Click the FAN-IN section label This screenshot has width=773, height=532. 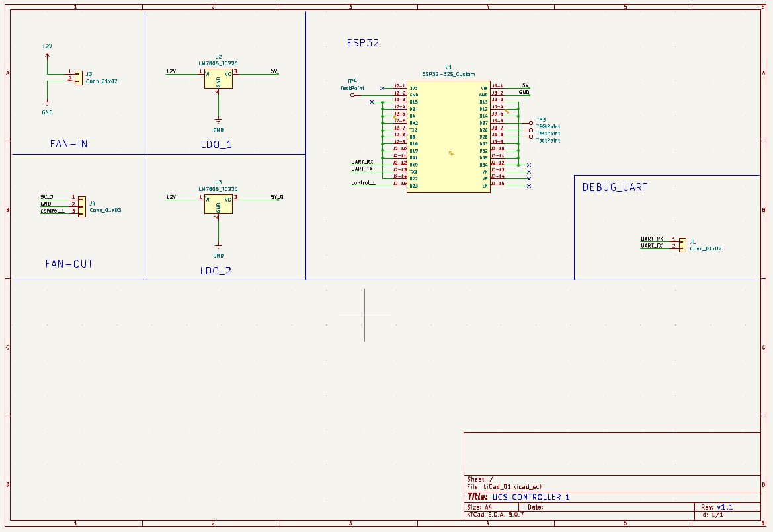[69, 143]
